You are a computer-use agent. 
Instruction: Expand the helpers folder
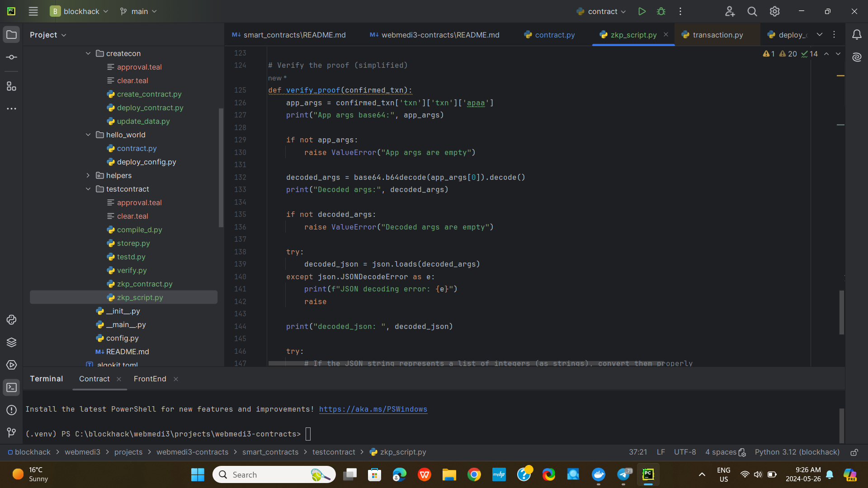[88, 175]
